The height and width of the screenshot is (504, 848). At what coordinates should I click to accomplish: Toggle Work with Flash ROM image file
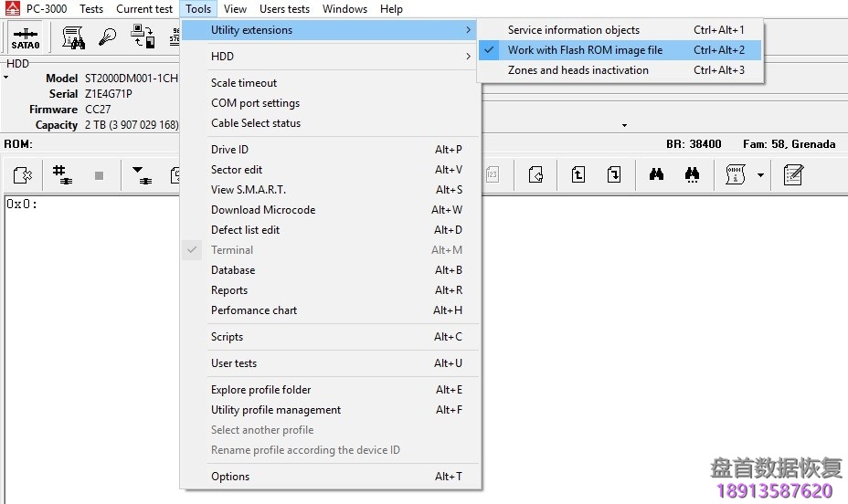click(x=585, y=50)
